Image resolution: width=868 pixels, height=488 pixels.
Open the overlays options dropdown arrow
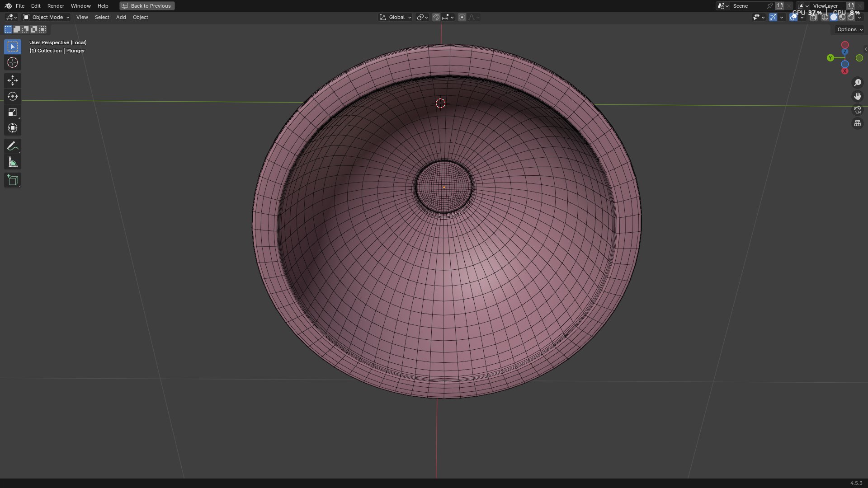(802, 17)
